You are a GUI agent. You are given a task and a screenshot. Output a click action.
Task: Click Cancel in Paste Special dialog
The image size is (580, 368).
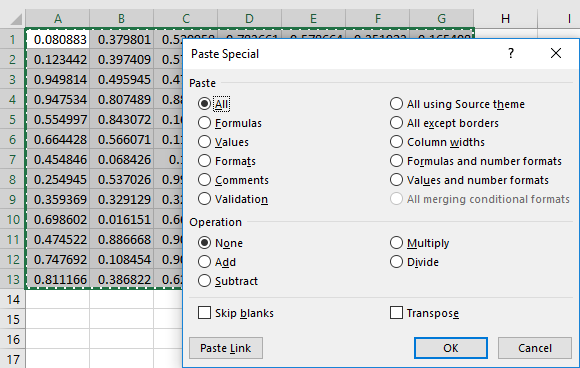pos(535,348)
